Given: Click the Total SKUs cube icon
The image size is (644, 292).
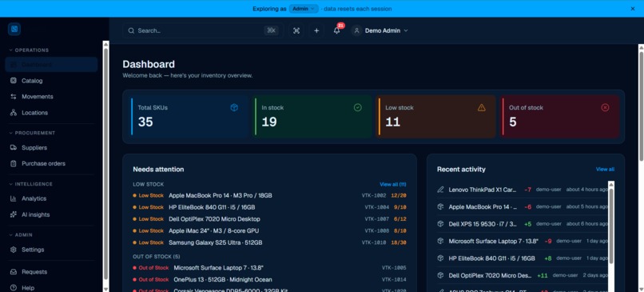Looking at the screenshot, I should click(234, 108).
